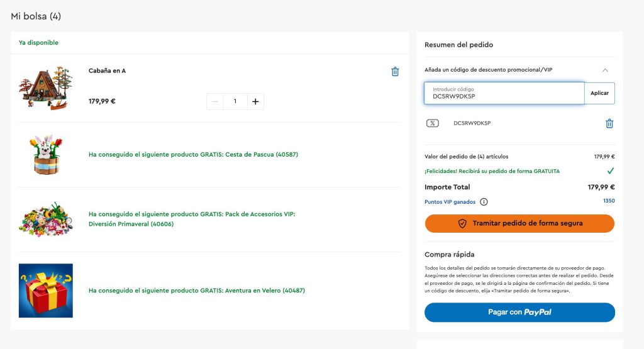Delete Cabaña en A from the bag
Image resolution: width=644 pixels, height=349 pixels.
pos(395,72)
